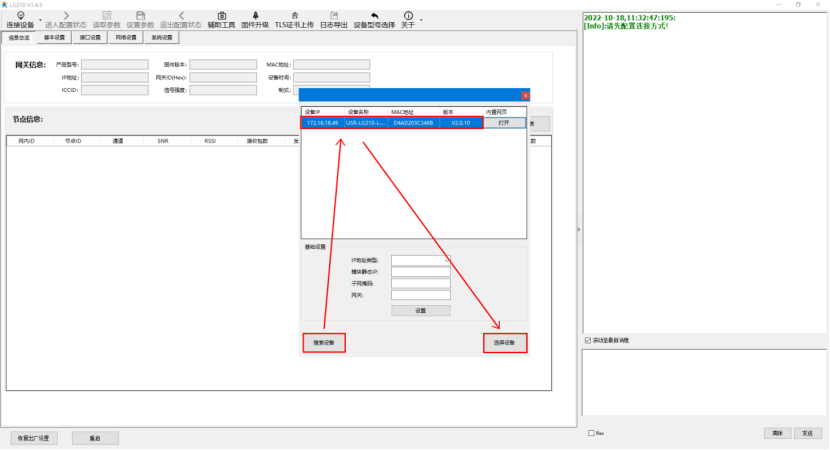Select the 172.16.18.49 device row
830x450 pixels.
[x=392, y=123]
